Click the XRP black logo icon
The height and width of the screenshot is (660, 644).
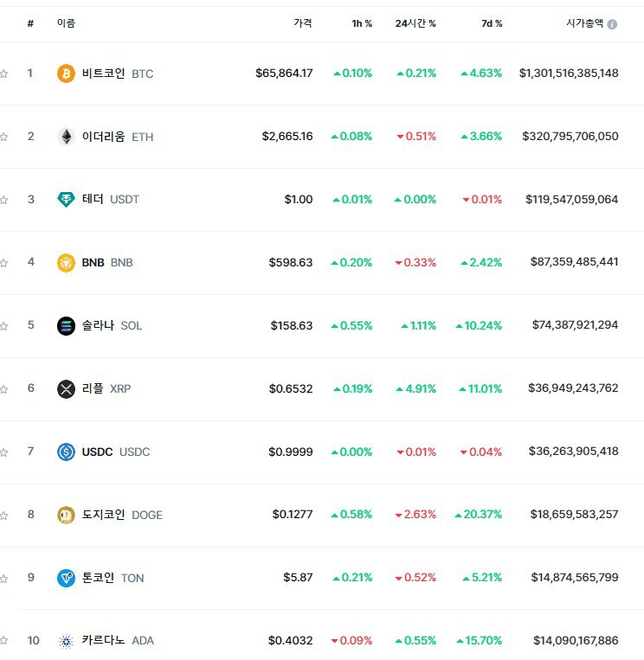(x=66, y=389)
